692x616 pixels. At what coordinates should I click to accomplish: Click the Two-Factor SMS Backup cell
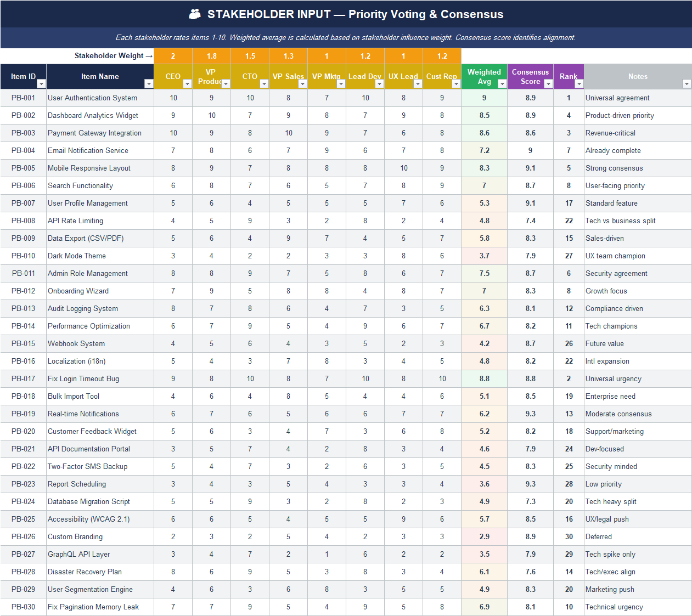click(x=100, y=466)
